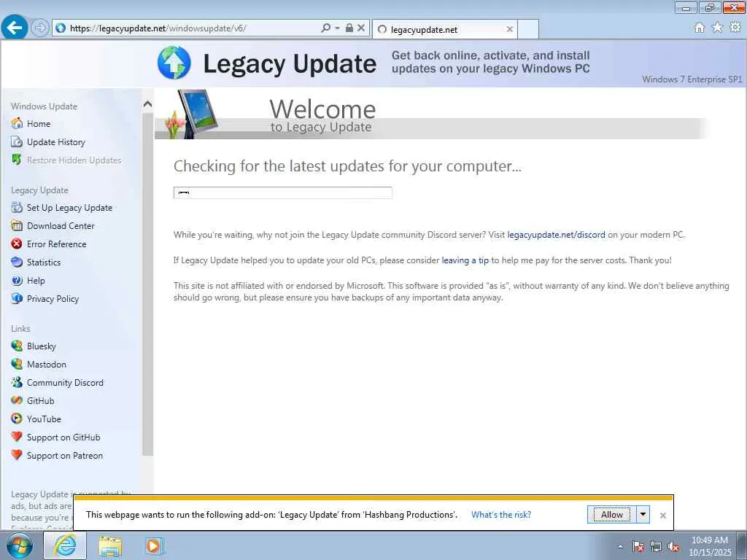This screenshot has height=560, width=747.
Task: Click the security lock icon in address bar
Action: 349,28
